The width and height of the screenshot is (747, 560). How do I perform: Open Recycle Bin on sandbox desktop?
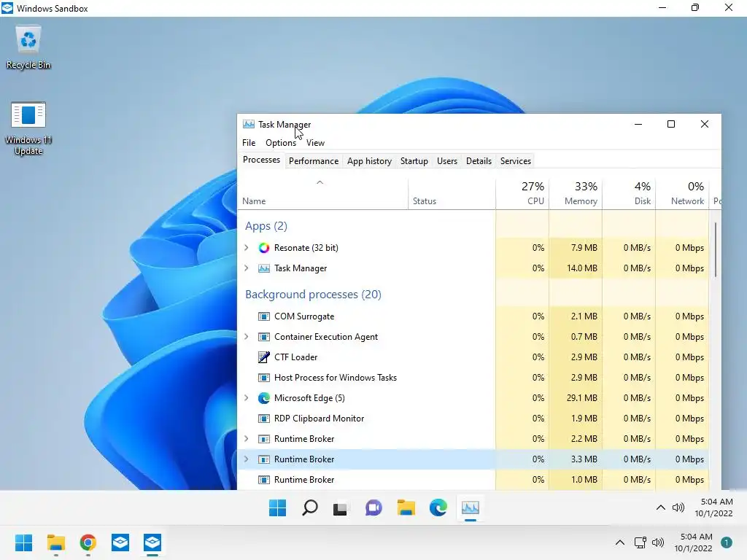[28, 47]
